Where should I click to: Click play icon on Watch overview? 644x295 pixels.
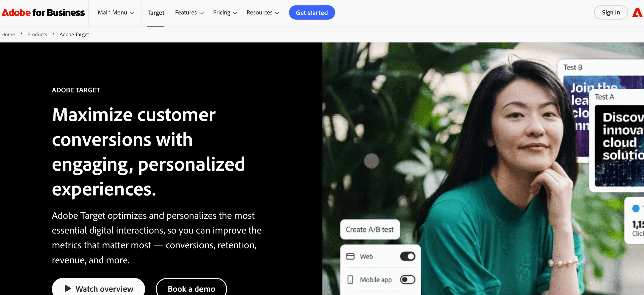coord(68,288)
